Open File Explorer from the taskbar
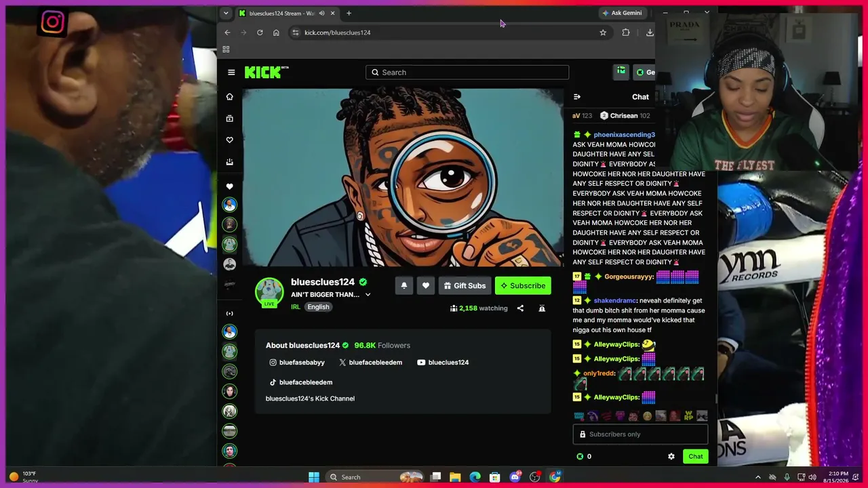The image size is (868, 488). (455, 477)
